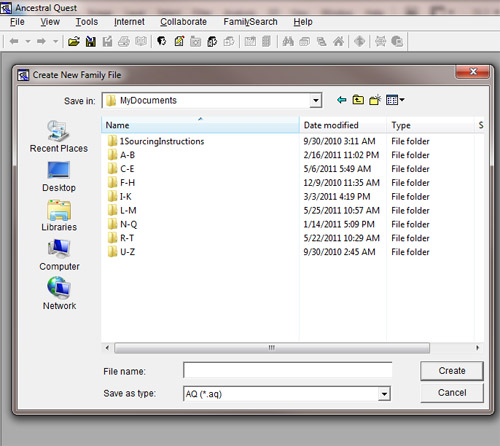Go back to last folder visited
This screenshot has width=500, height=446.
(x=342, y=100)
